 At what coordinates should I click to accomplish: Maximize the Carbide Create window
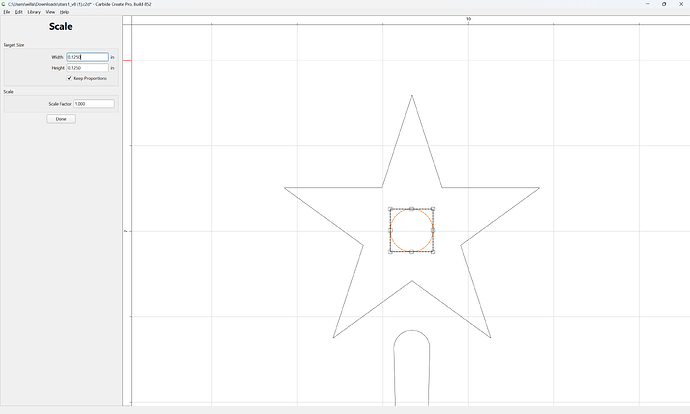coord(664,4)
